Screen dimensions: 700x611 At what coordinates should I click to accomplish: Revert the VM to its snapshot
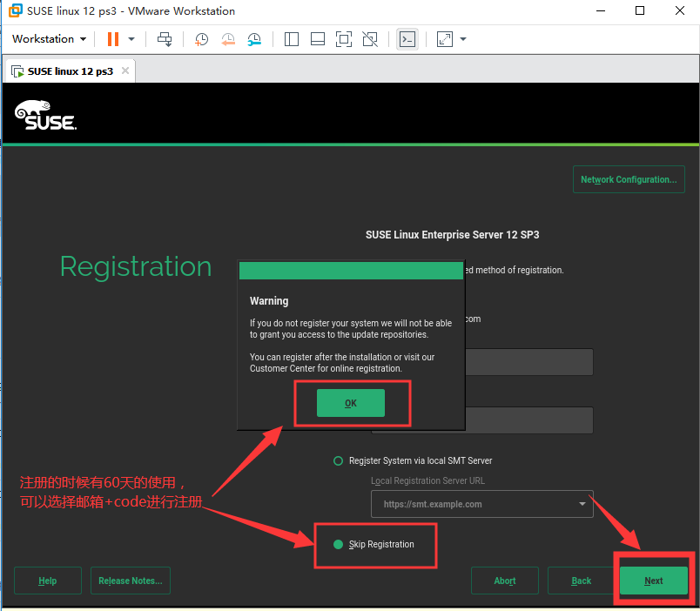coord(228,39)
